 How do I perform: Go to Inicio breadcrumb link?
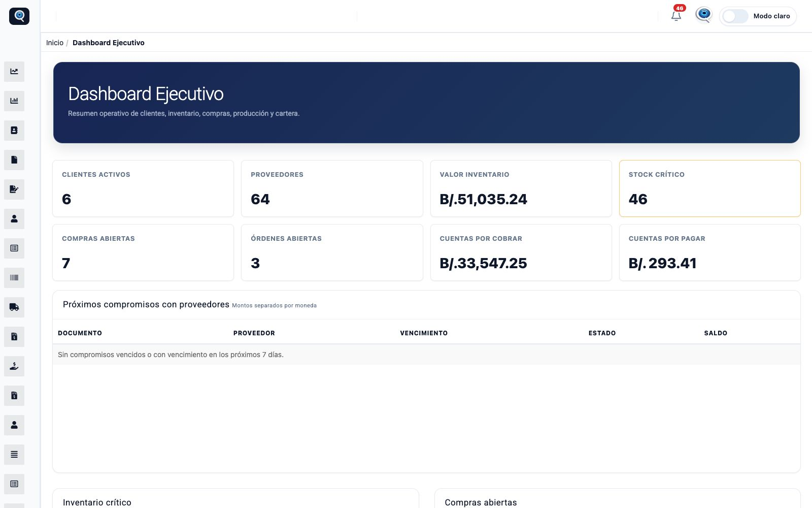(x=55, y=43)
